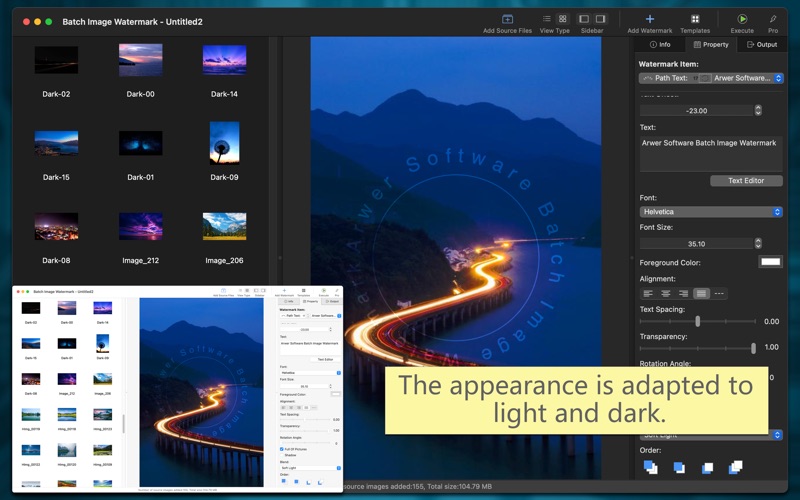Click into the Arwer Software text field
Viewport: 800px width, 500px height.
coord(711,153)
